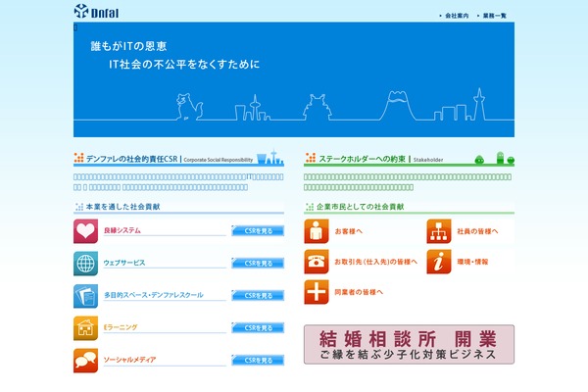Image resolution: width=588 pixels, height=392 pixels.
Task: Click デンファレの社会的責任CSR heading
Action: coord(131,159)
